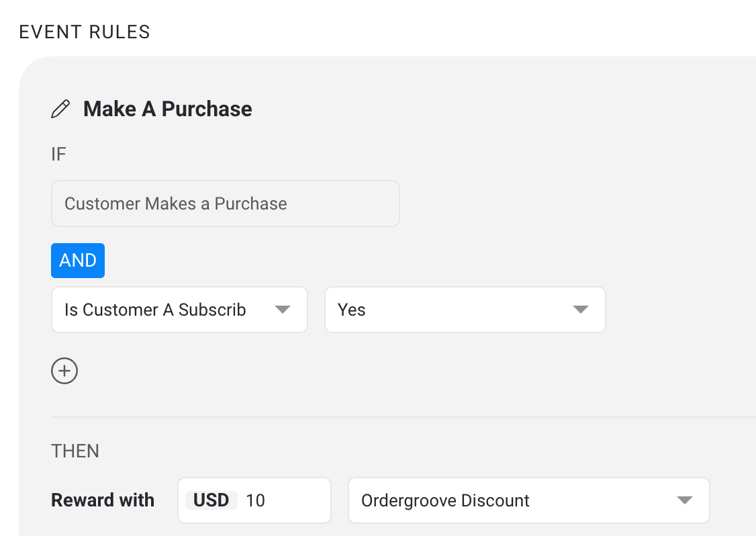Toggle the blue AND operator button
The image size is (756, 536).
coord(78,261)
